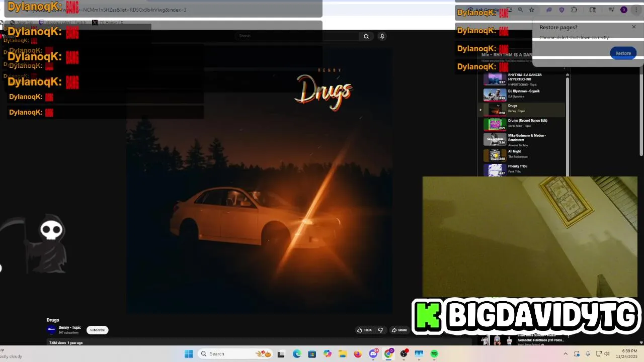Open volume control in system tray
Image resolution: width=644 pixels, height=362 pixels.
(607, 354)
